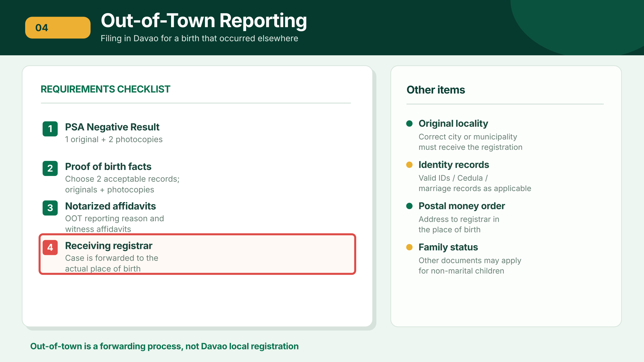Click 'Other documents may apply for non-marital children'
This screenshot has height=362, width=644.
470,265
